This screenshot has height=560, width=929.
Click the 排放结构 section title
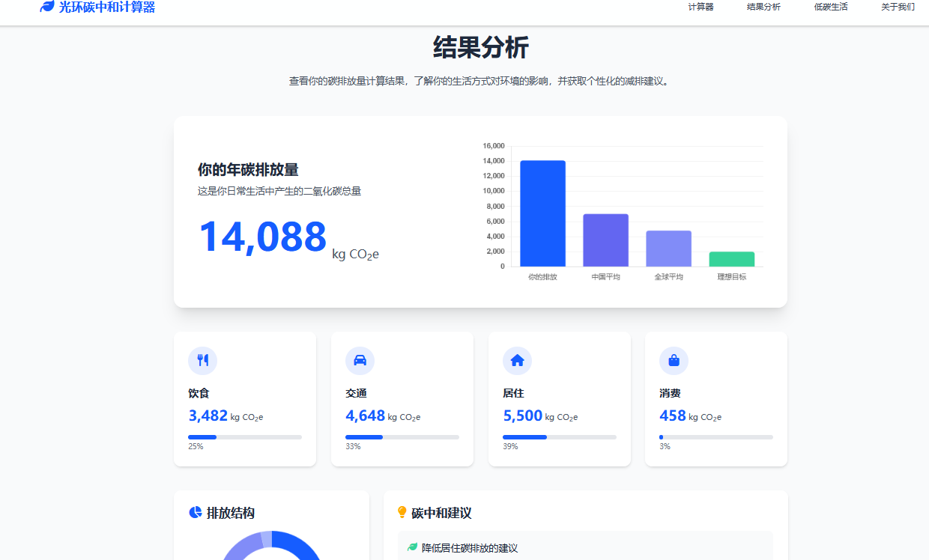(x=231, y=513)
